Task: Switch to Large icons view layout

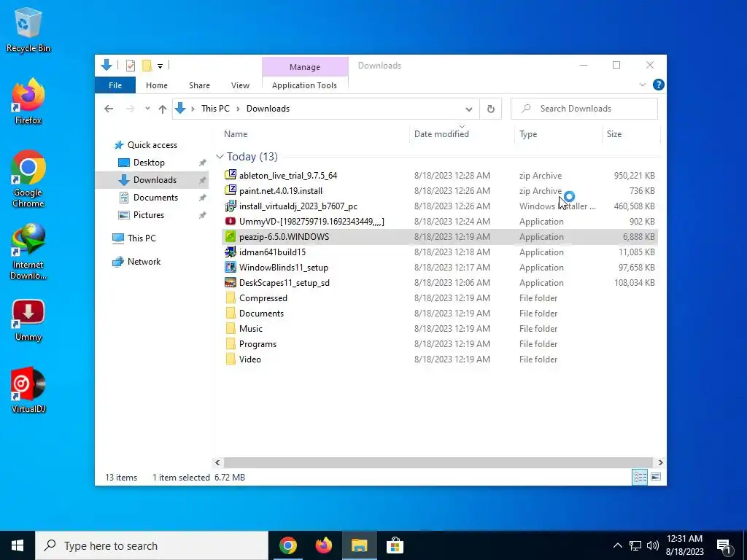Action: (x=656, y=477)
